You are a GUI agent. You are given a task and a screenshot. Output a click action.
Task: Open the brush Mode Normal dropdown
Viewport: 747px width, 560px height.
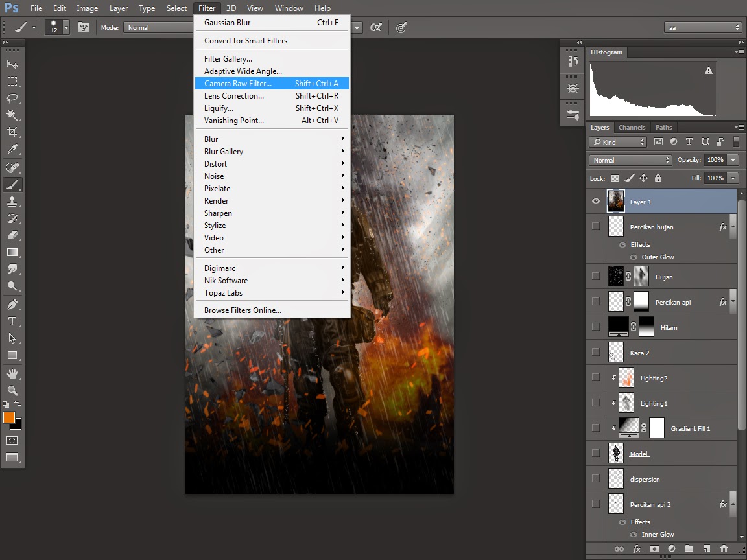point(159,28)
